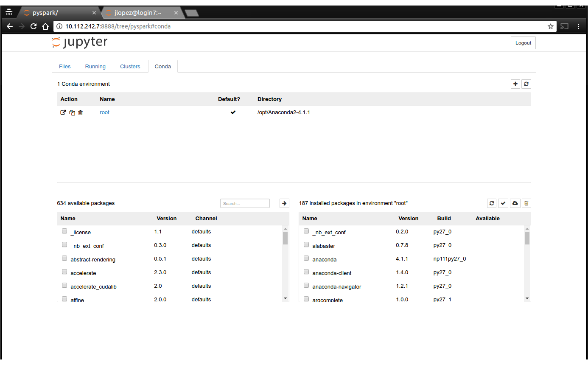Click the Jupyter logo

coord(80,42)
